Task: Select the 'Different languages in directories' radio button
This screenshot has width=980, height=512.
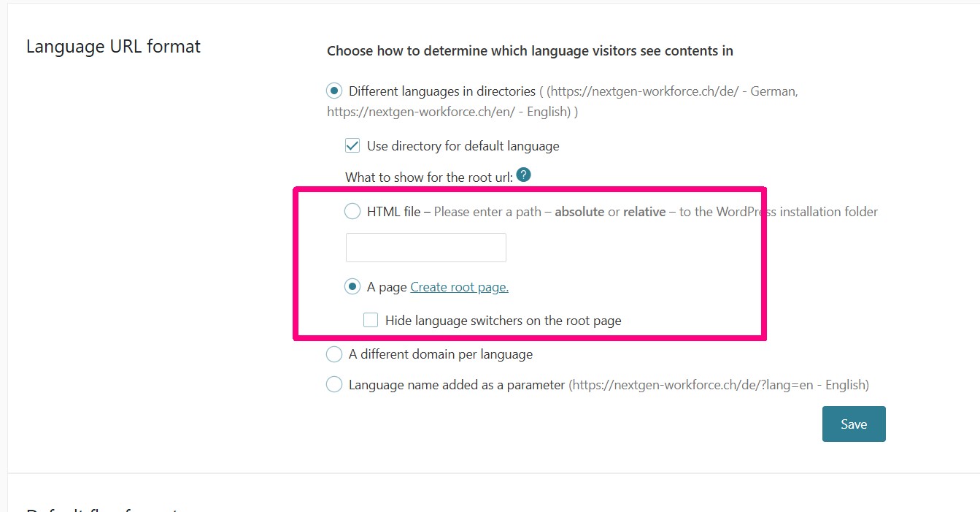Action: click(334, 91)
